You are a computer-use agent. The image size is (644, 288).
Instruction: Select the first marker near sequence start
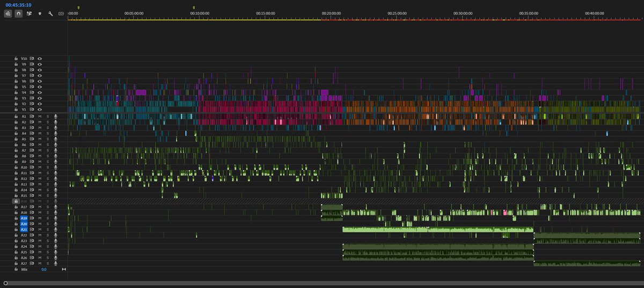pos(78,8)
